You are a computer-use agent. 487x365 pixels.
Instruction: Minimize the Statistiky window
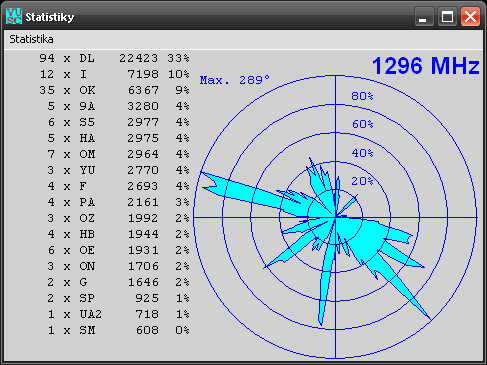coord(424,16)
